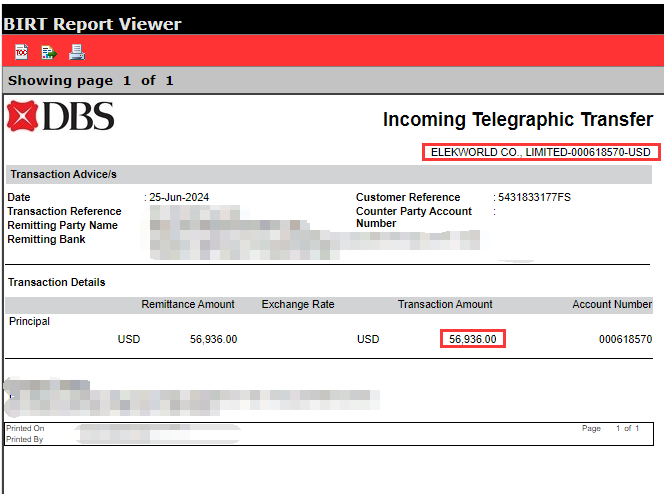Select the 'BIRT Report Viewer' title
The image size is (664, 494).
point(92,24)
